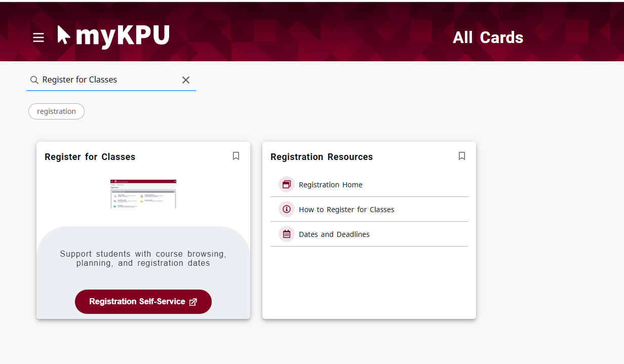
Task: Select the registration filter chip
Action: pos(56,111)
